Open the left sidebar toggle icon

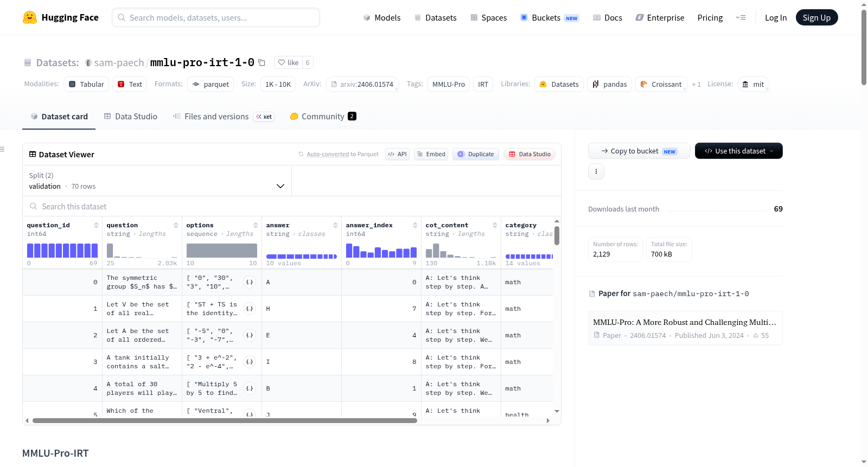3,149
